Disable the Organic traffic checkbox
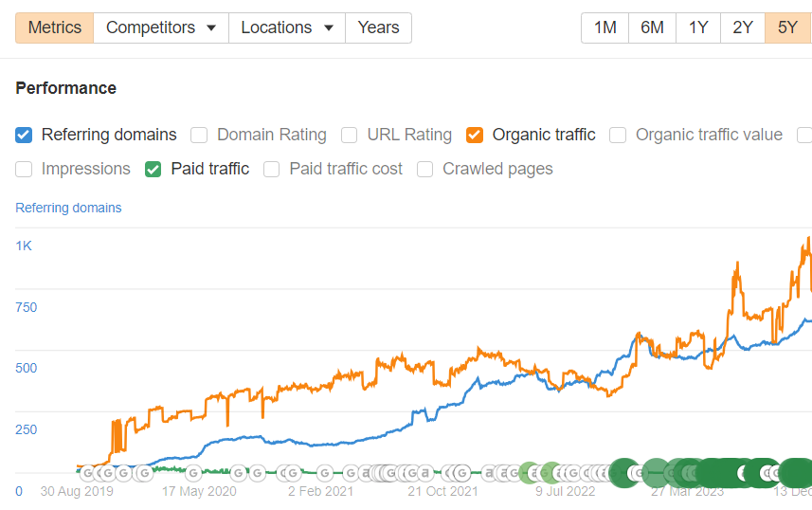Viewport: 812px width, 510px height. [x=476, y=135]
